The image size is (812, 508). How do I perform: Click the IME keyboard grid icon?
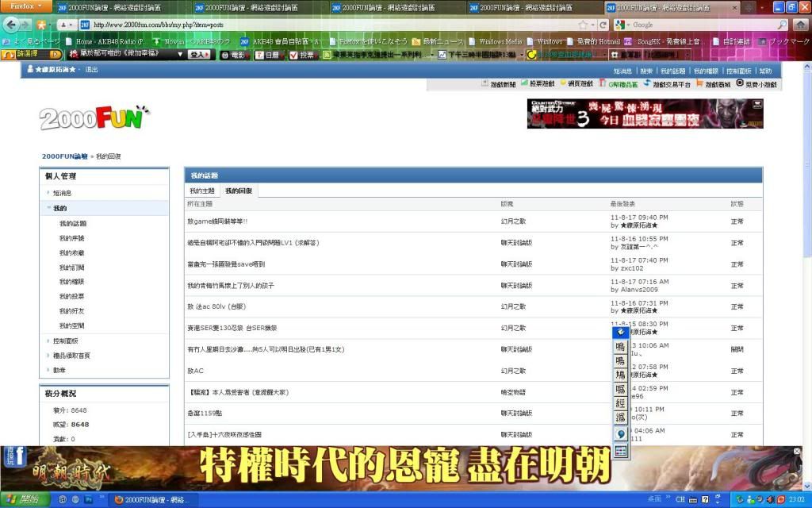click(621, 451)
